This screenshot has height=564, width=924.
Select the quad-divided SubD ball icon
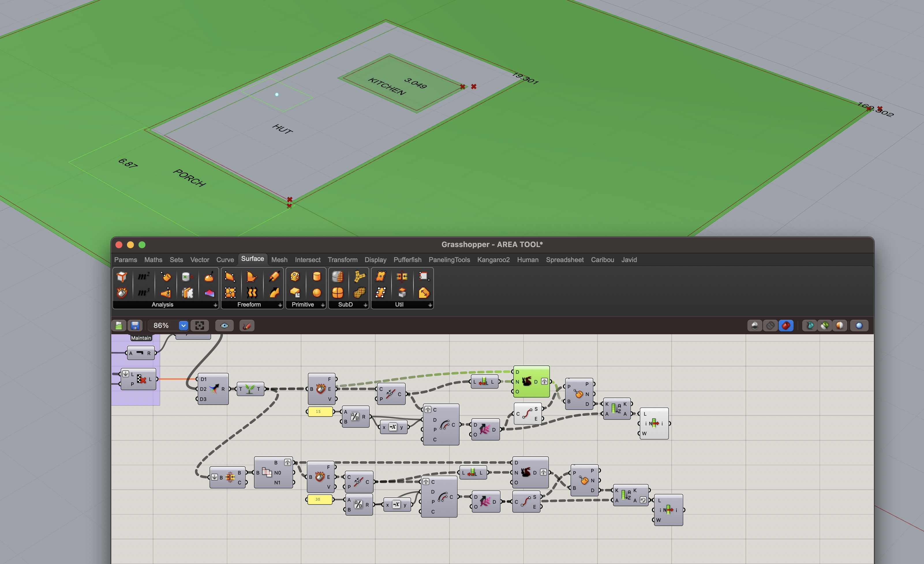(x=338, y=292)
